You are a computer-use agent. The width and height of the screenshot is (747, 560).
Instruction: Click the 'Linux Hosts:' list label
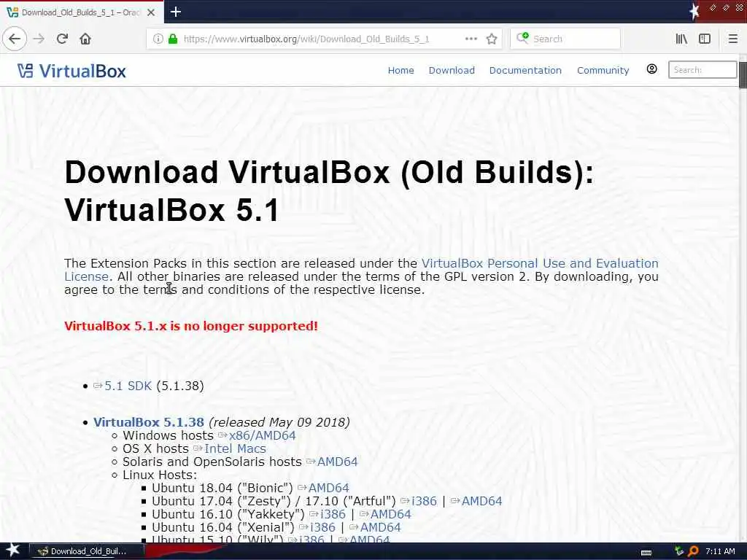(160, 475)
